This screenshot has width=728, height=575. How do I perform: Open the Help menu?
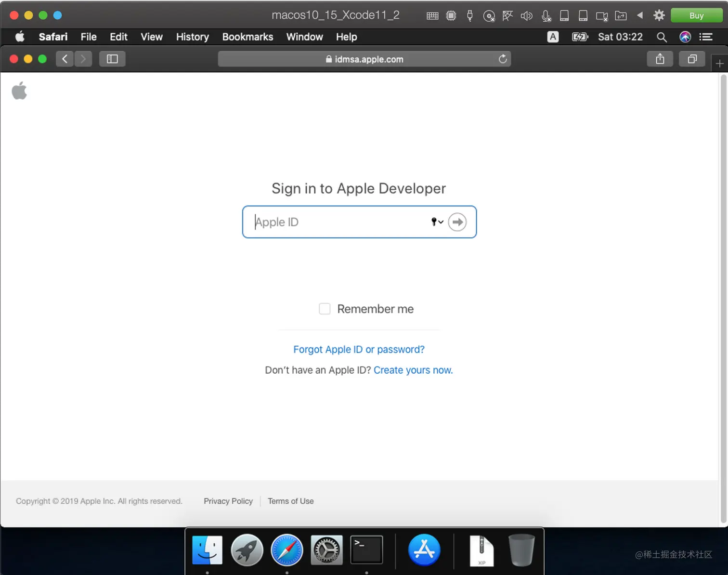click(346, 37)
